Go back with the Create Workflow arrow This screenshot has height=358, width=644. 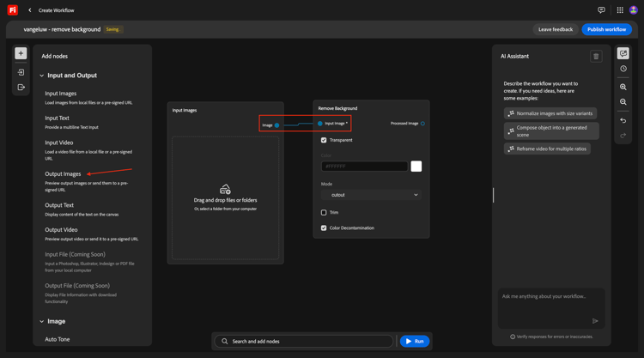point(29,10)
